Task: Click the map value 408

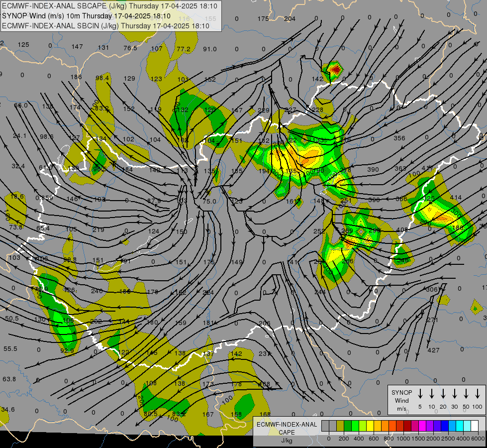Action: 402,230
